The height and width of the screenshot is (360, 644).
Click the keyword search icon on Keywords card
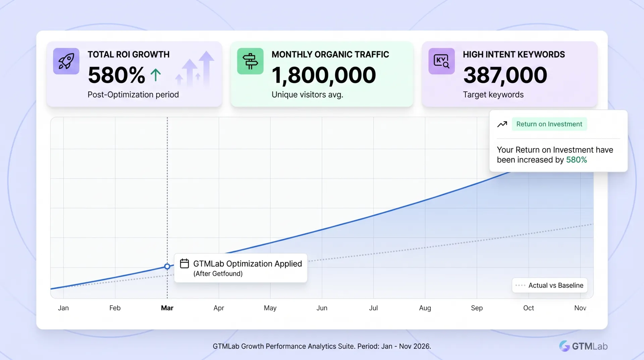pos(441,61)
